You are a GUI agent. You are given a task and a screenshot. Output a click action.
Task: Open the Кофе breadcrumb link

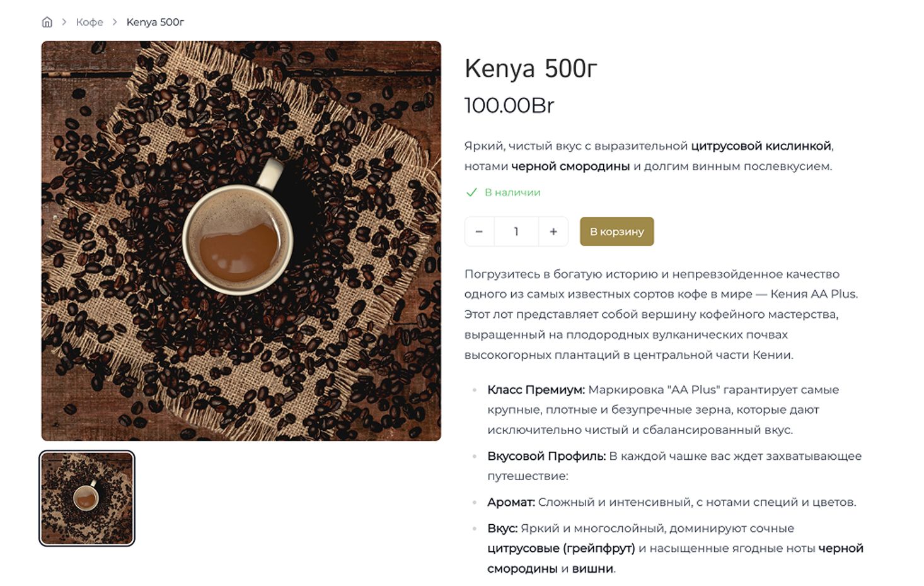click(90, 22)
